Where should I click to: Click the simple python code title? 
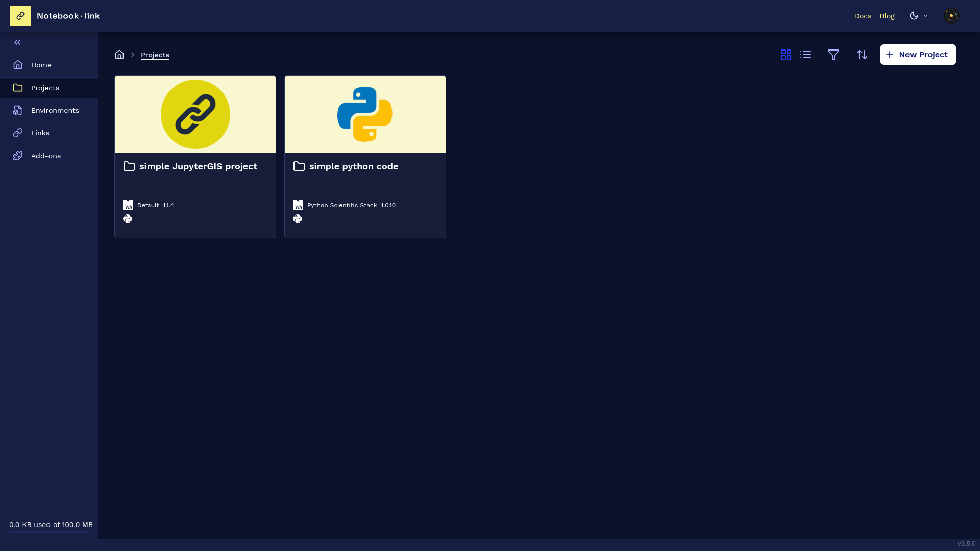coord(354,166)
